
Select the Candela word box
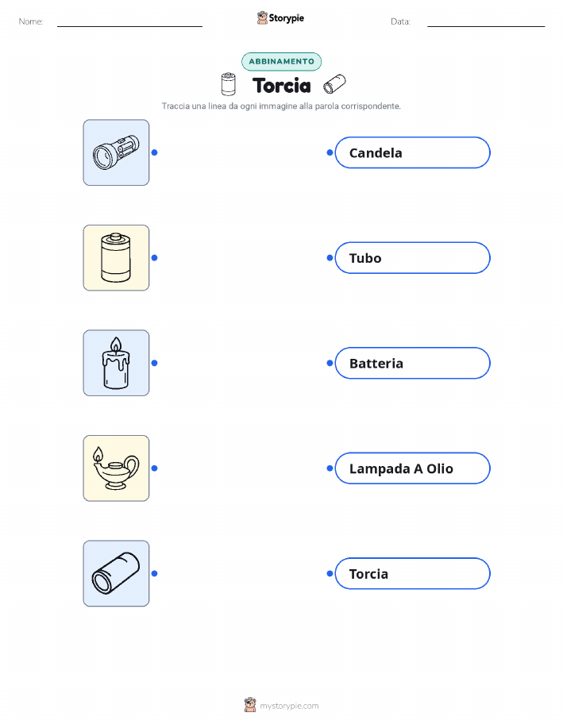coord(412,152)
